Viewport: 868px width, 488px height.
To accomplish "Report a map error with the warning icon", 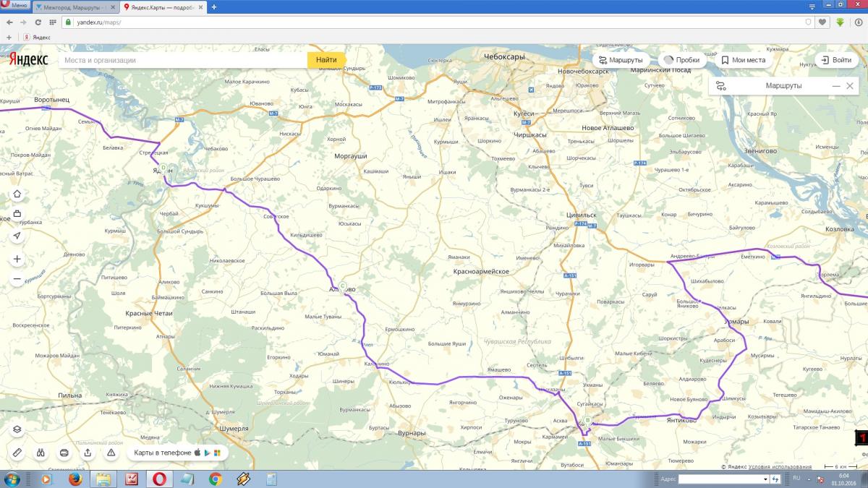I will [111, 453].
